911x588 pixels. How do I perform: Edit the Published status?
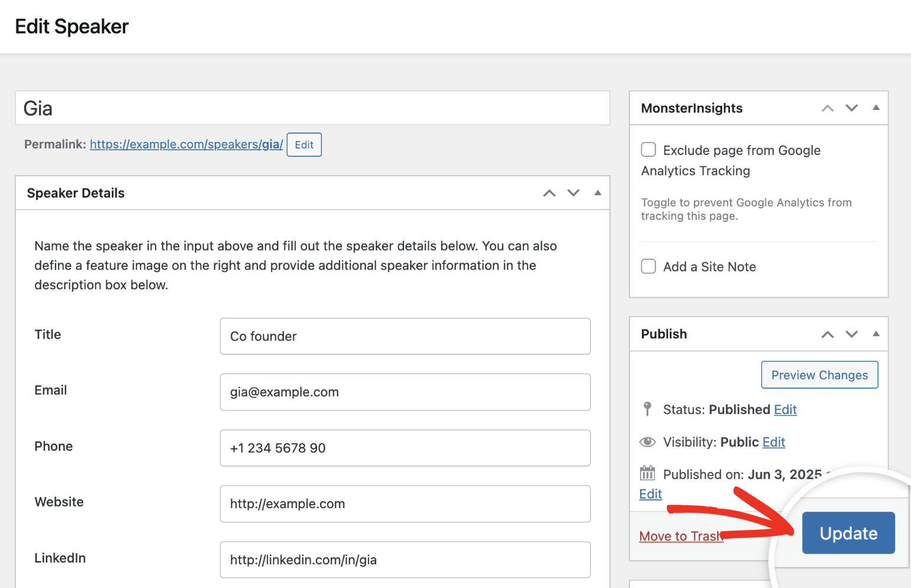coord(785,409)
